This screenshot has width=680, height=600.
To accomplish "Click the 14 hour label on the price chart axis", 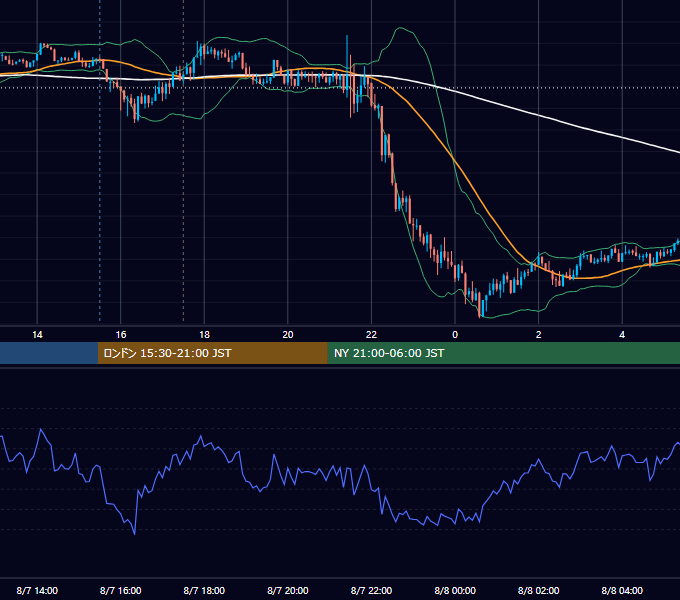I will (x=37, y=335).
